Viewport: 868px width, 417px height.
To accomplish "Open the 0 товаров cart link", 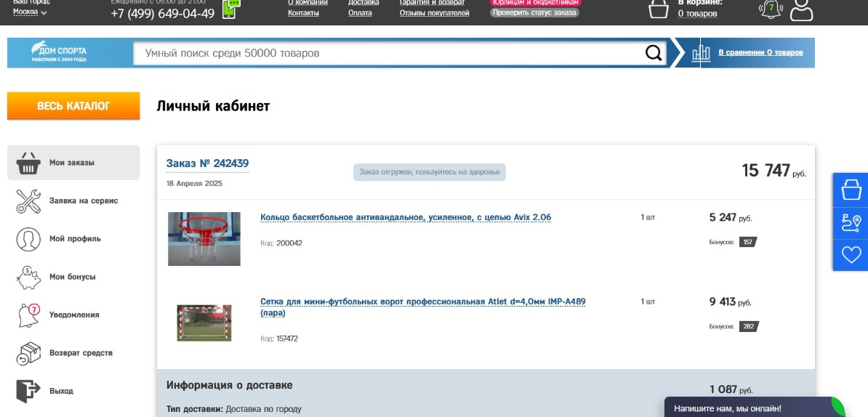I will click(x=697, y=13).
